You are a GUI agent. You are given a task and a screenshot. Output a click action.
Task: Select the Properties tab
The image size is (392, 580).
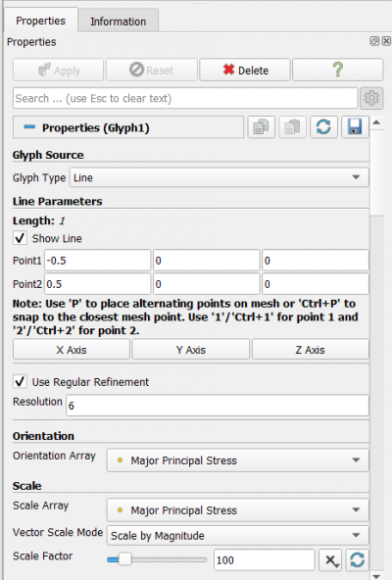(41, 21)
